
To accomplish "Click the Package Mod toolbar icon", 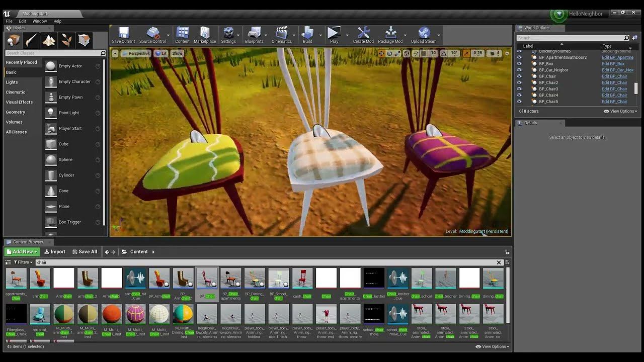I will click(390, 34).
